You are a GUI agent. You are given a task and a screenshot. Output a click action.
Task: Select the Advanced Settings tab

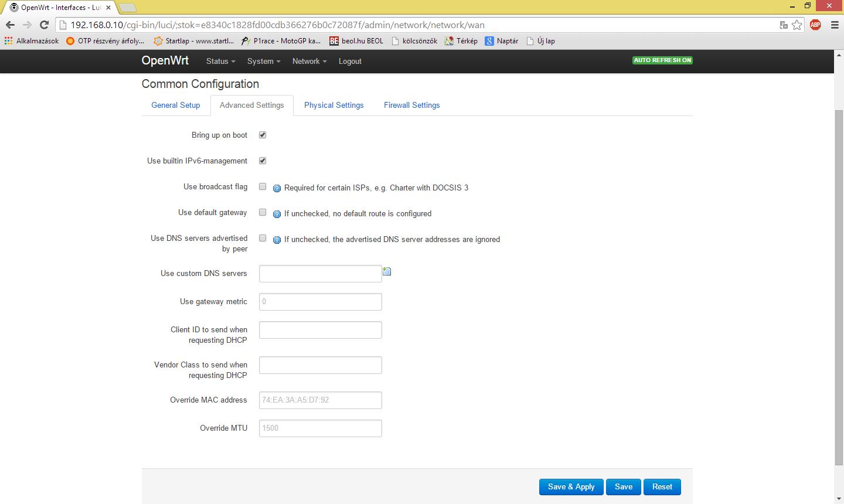[252, 105]
